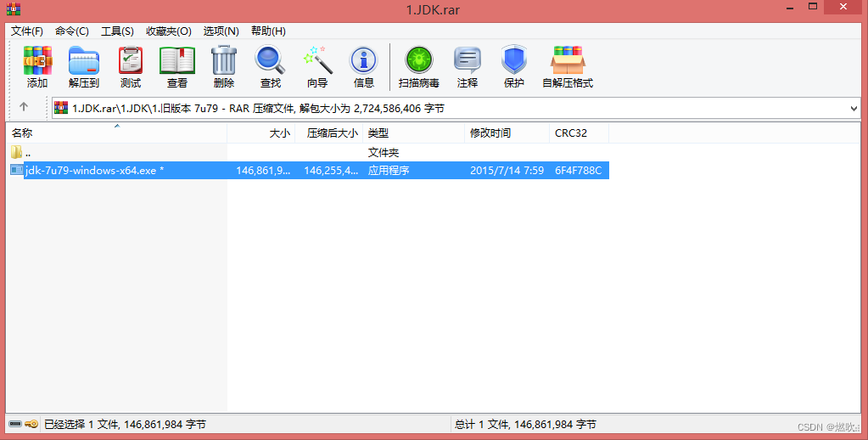The width and height of the screenshot is (868, 440).
Task: Sort by 名称 column header
Action: 117,133
